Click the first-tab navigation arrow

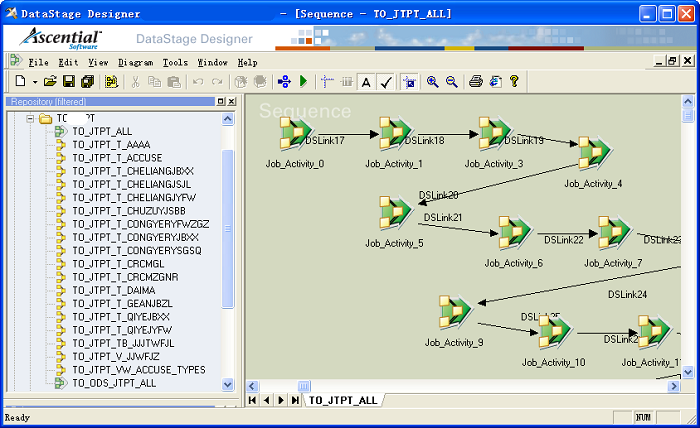coord(252,400)
